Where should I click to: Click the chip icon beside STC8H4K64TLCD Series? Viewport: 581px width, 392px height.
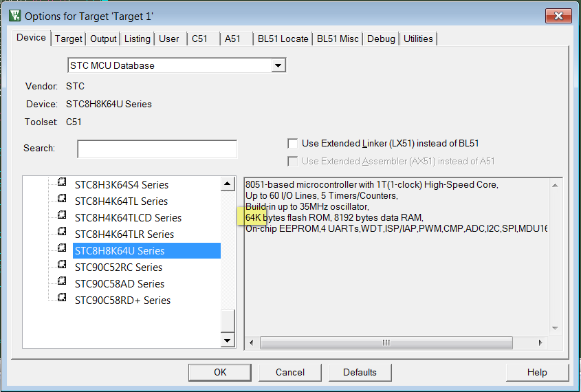pyautogui.click(x=62, y=215)
